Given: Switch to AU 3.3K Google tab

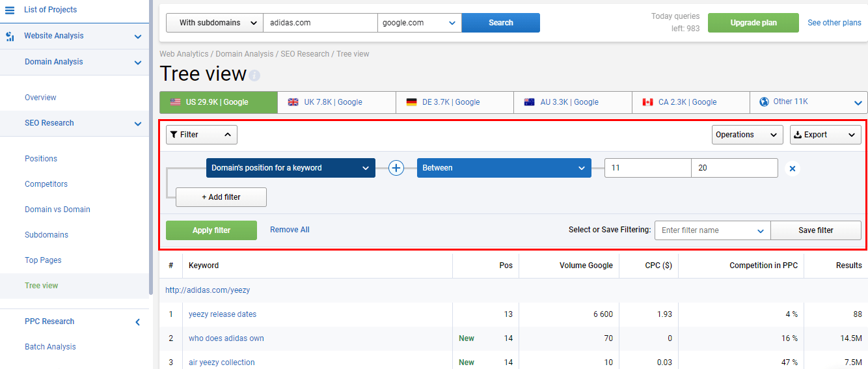Looking at the screenshot, I should point(573,102).
